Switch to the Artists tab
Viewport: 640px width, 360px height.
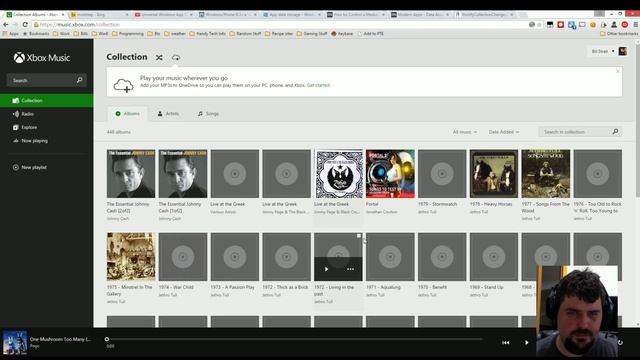[168, 113]
